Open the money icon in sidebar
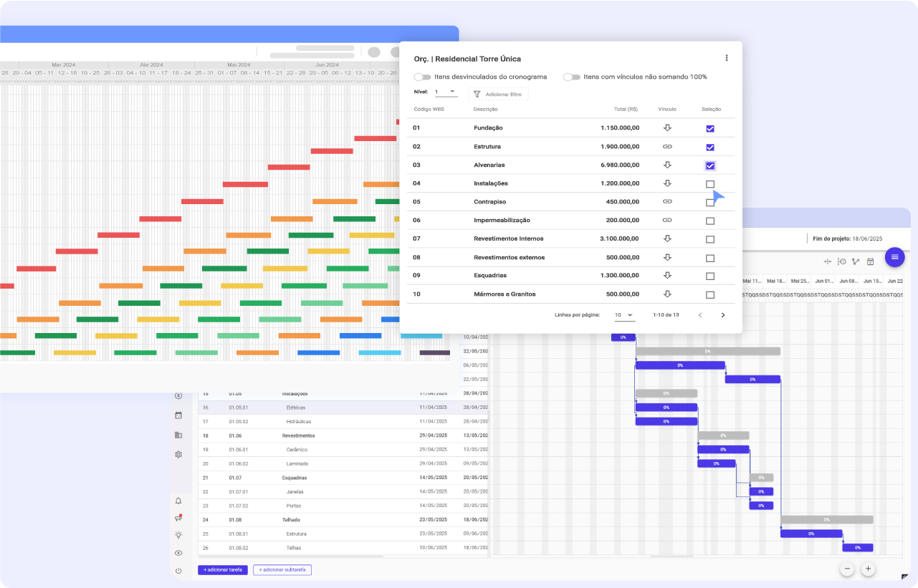 [178, 395]
